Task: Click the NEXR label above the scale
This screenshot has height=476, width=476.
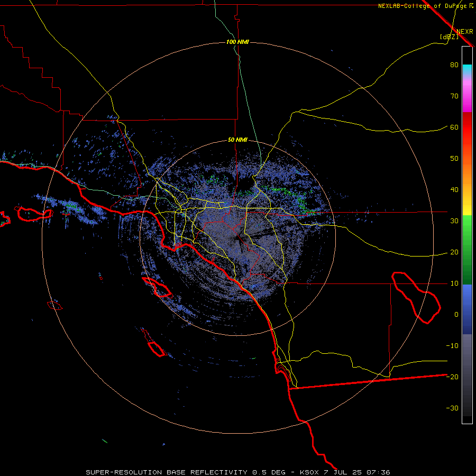Action: point(465,32)
